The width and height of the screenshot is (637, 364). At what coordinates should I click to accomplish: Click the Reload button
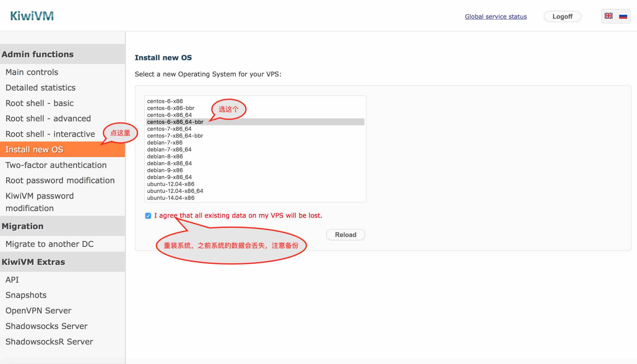tap(346, 235)
